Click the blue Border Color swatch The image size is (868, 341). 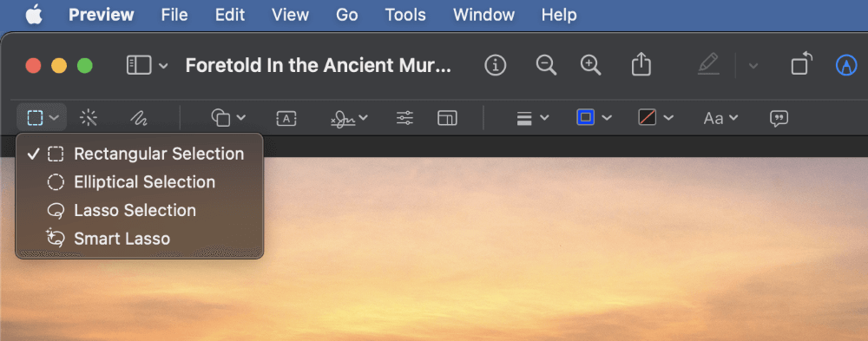586,117
